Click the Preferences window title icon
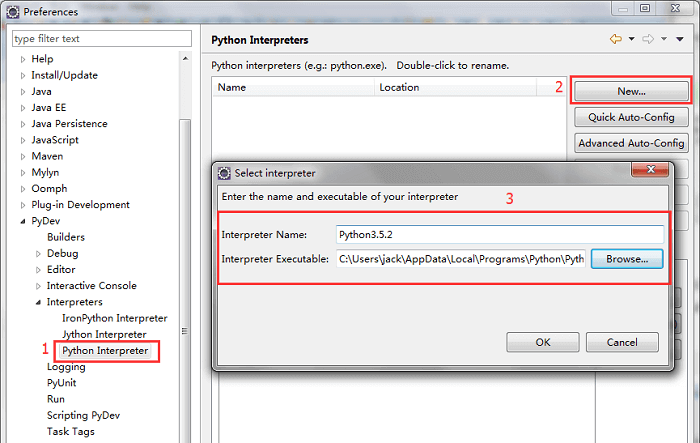 (x=10, y=12)
